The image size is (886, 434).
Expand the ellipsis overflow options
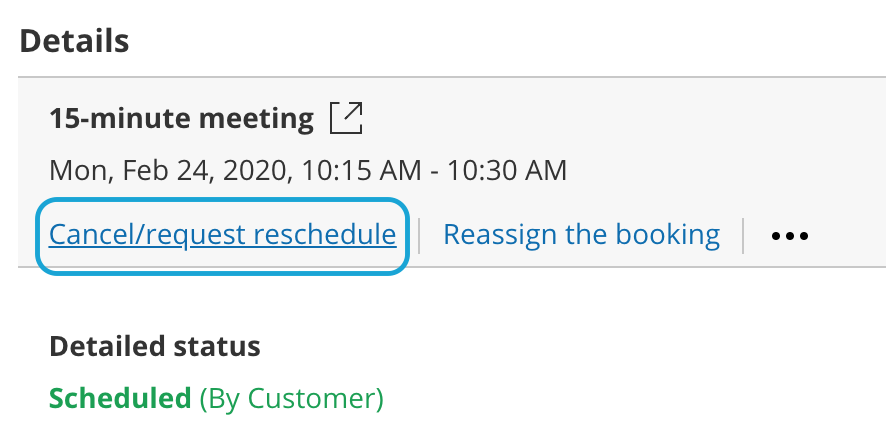[x=789, y=237]
